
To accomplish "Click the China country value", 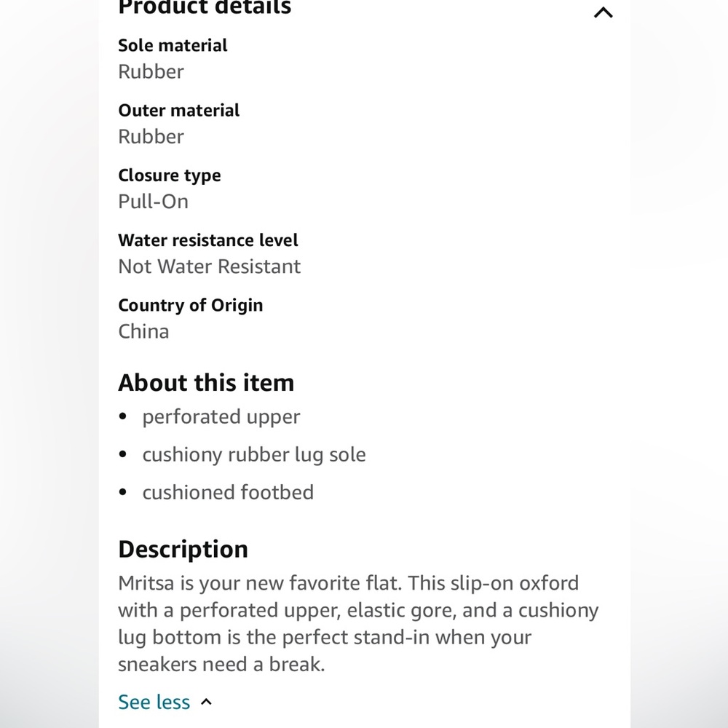I will pos(143,331).
